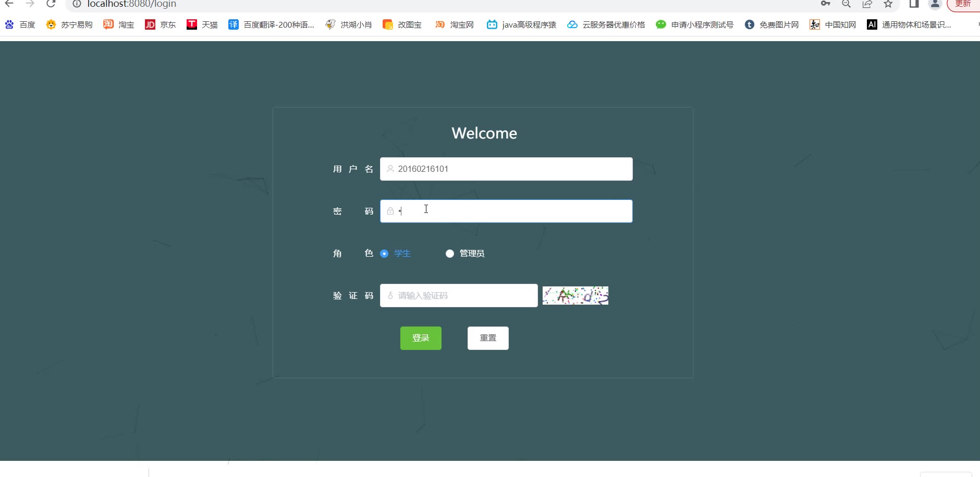Viewport: 980px width, 477px height.
Task: Click the 重置 reset button
Action: [x=488, y=338]
